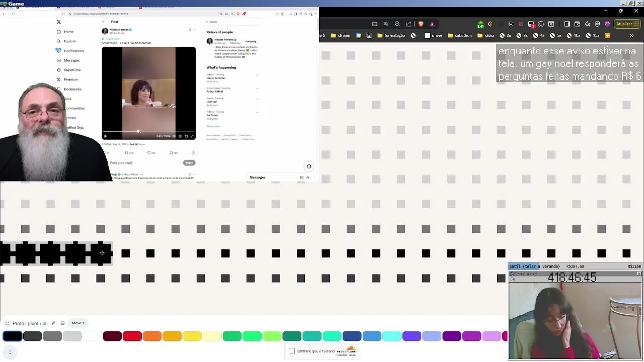This screenshot has height=362, width=644.
Task: Click the Following button for Nikolas Ferreira
Action: (x=251, y=41)
